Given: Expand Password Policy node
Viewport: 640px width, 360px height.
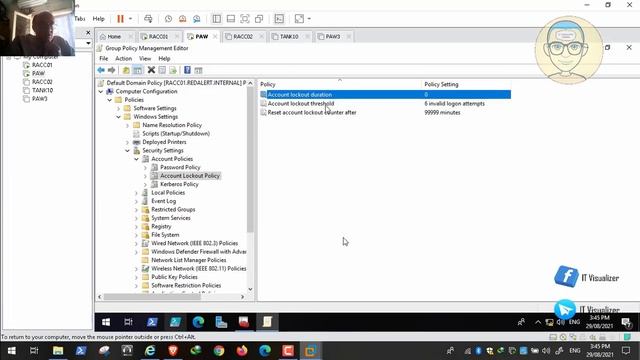Looking at the screenshot, I should click(145, 168).
